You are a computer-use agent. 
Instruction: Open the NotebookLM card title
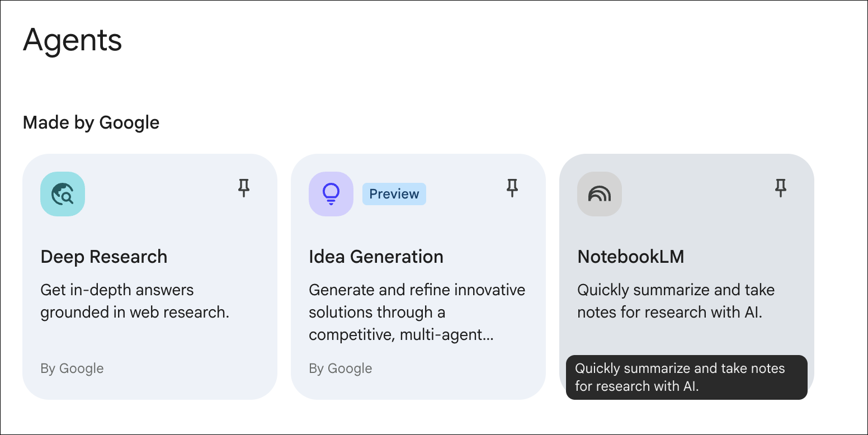[631, 257]
